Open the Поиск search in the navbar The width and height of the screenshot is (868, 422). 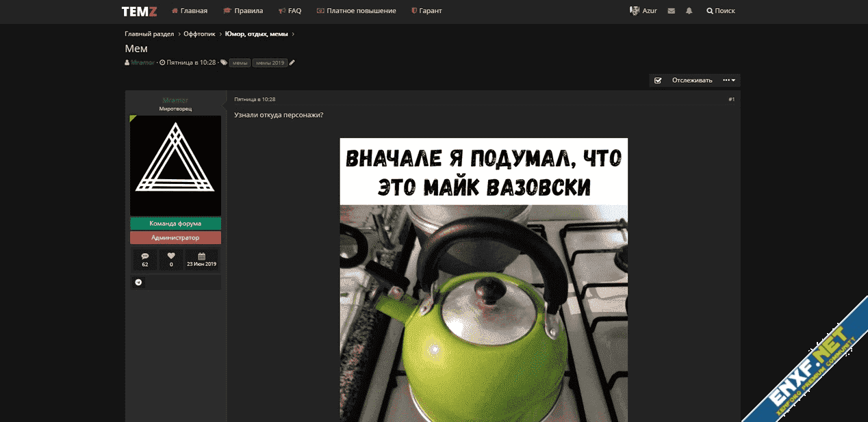pos(720,11)
